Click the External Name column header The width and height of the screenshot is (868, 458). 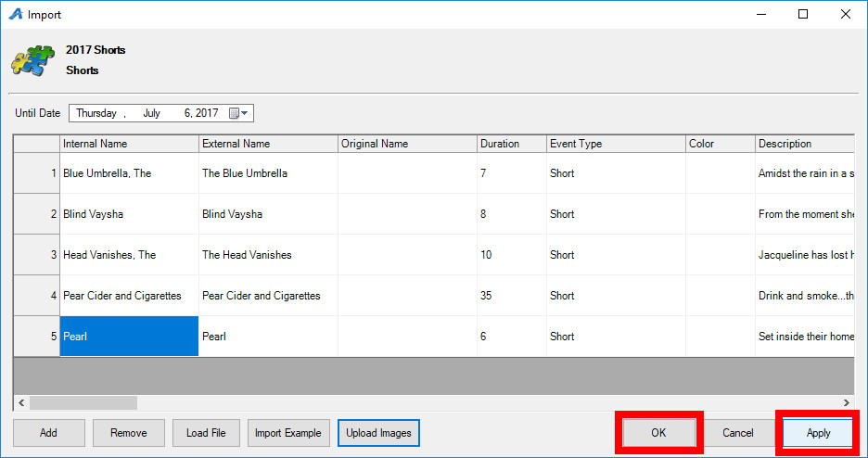[x=268, y=144]
